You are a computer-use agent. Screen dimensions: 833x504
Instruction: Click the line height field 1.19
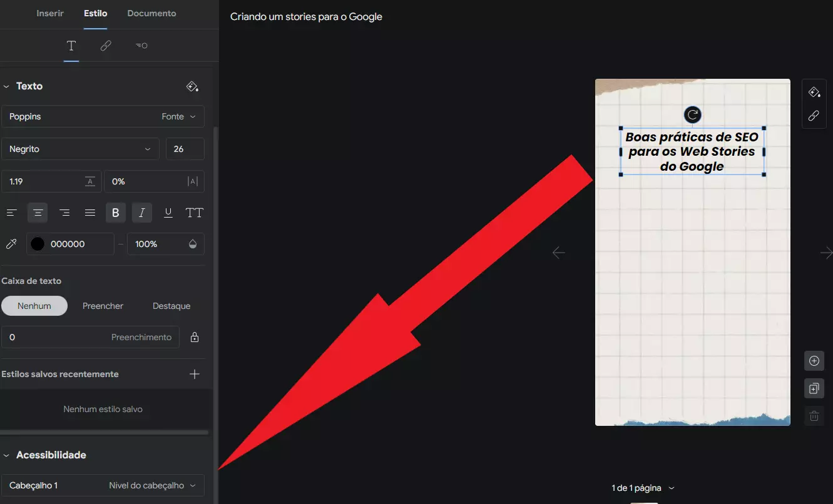click(52, 181)
